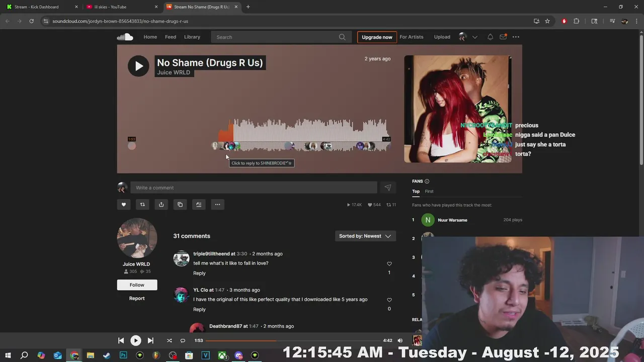This screenshot has height=362, width=644.
Task: Open Nuur Warsame's fan profile
Action: (x=452, y=220)
